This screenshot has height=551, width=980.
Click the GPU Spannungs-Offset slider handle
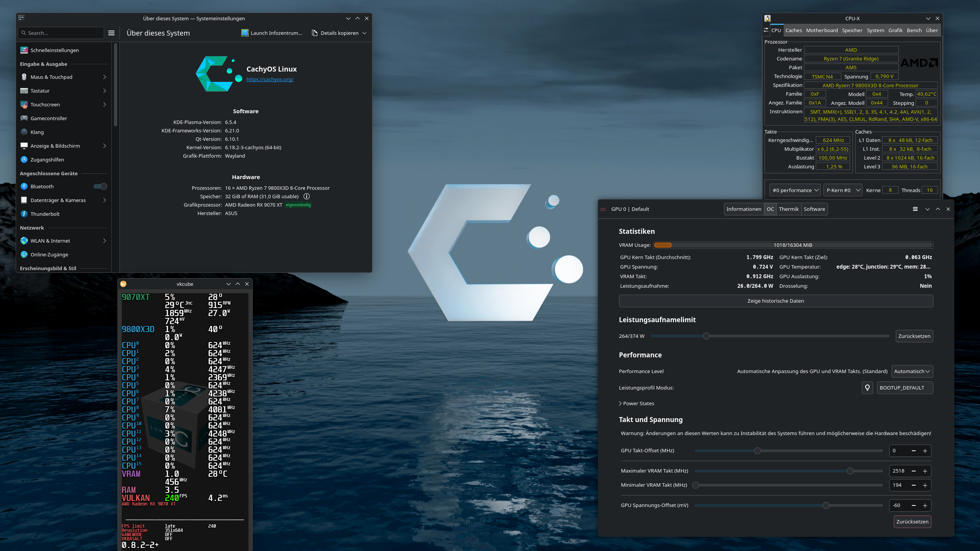[x=826, y=505]
